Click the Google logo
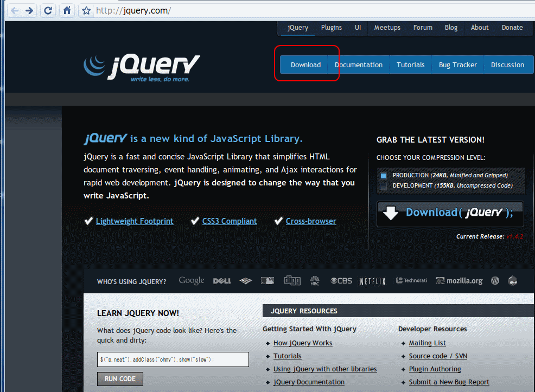This screenshot has height=392, width=535. [192, 280]
